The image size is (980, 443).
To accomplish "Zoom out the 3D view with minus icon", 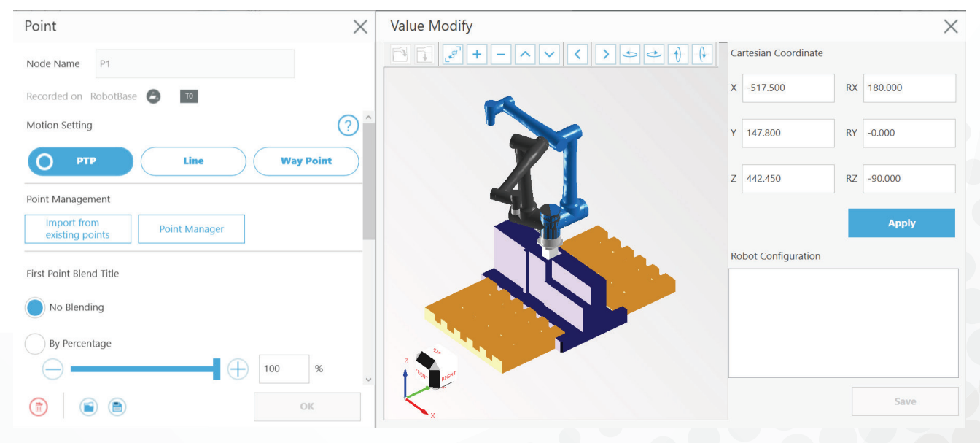I will coord(501,55).
